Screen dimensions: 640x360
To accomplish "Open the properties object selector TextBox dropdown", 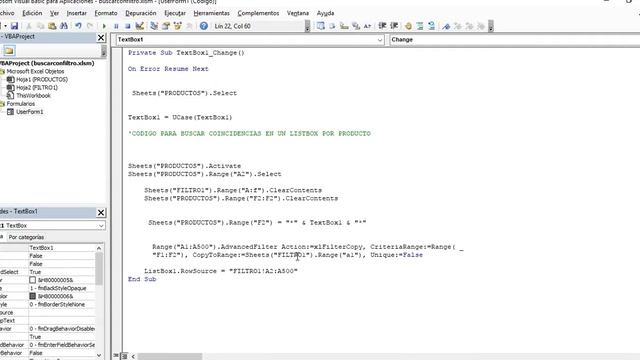I will click(101, 225).
